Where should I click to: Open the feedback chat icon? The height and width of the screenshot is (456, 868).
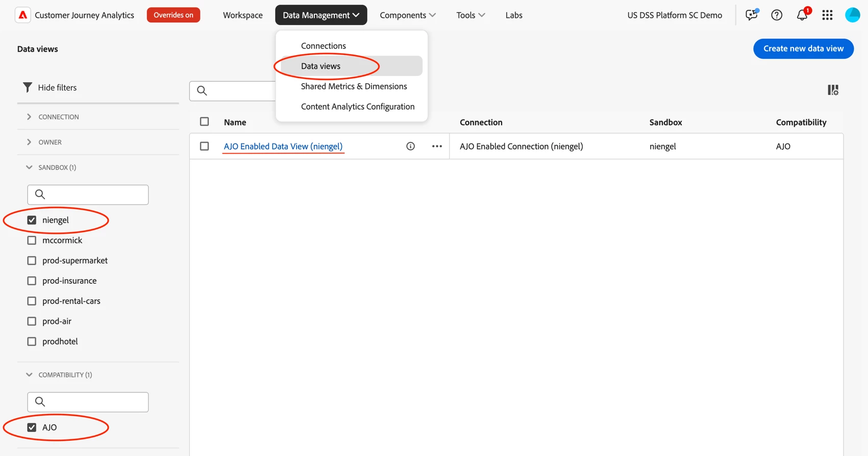click(751, 15)
